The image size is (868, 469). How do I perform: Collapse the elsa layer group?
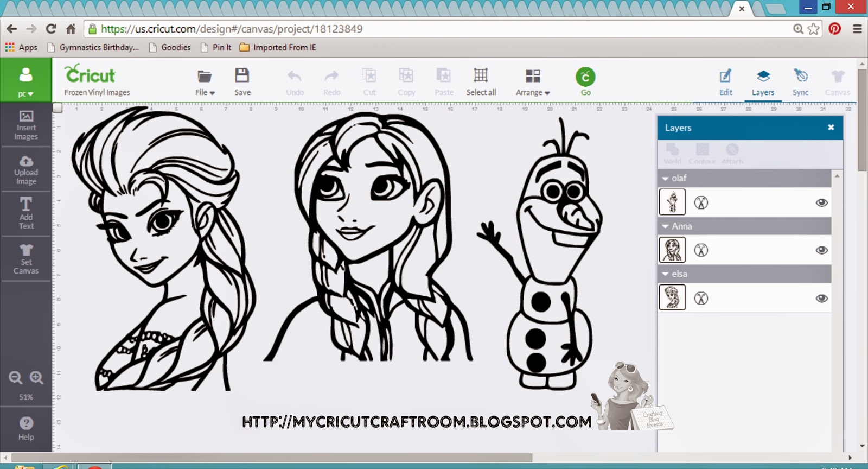(x=665, y=274)
